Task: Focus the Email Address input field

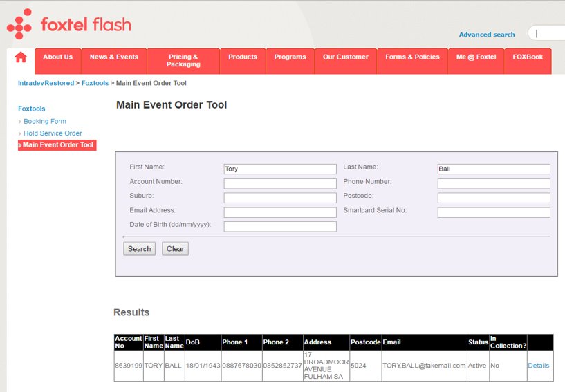Action: click(280, 212)
